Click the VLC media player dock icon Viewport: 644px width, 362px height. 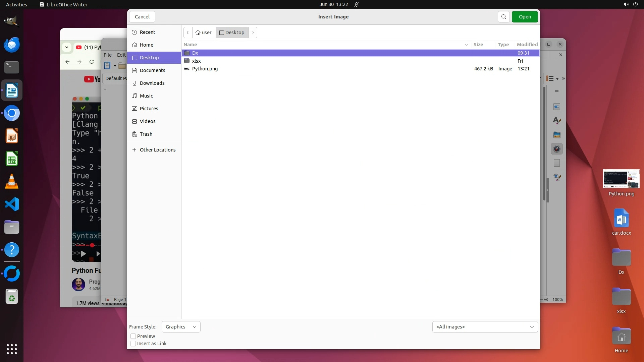coord(12,181)
